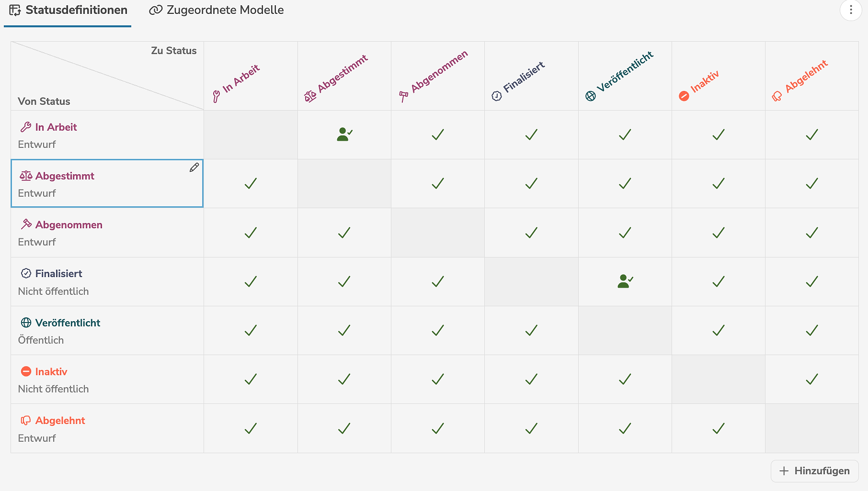Open the three-dot options menu

(850, 10)
